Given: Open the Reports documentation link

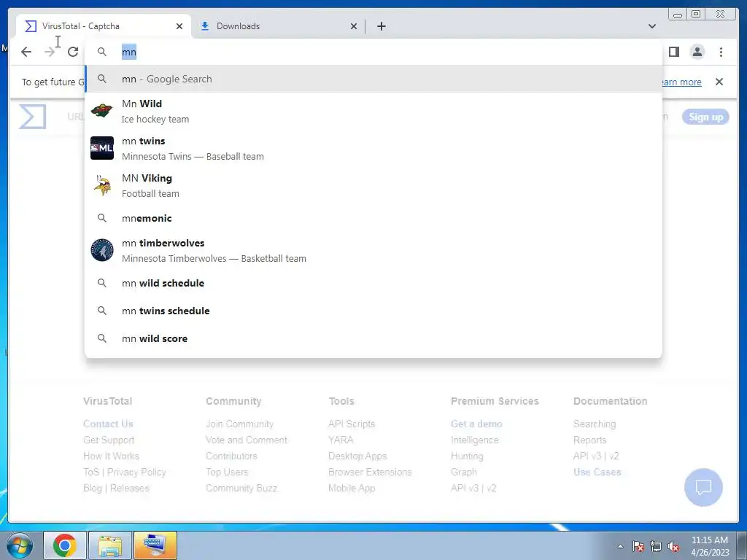Looking at the screenshot, I should (x=589, y=440).
